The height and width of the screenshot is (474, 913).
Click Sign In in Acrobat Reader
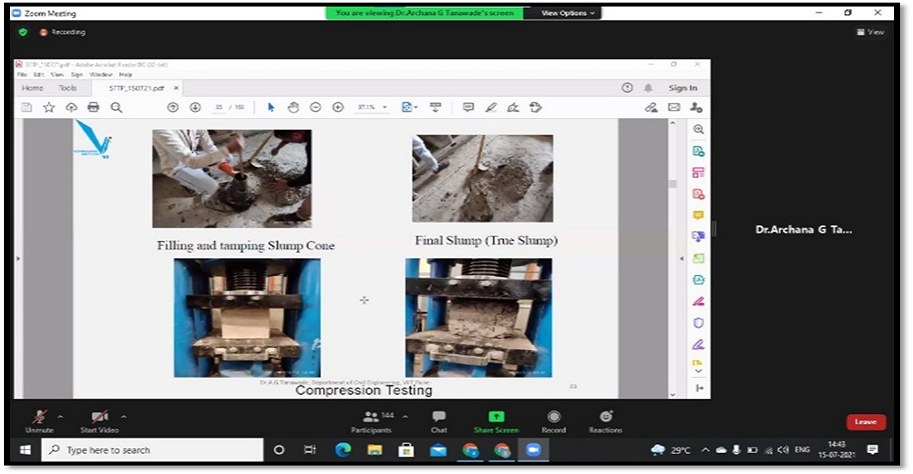pos(682,88)
